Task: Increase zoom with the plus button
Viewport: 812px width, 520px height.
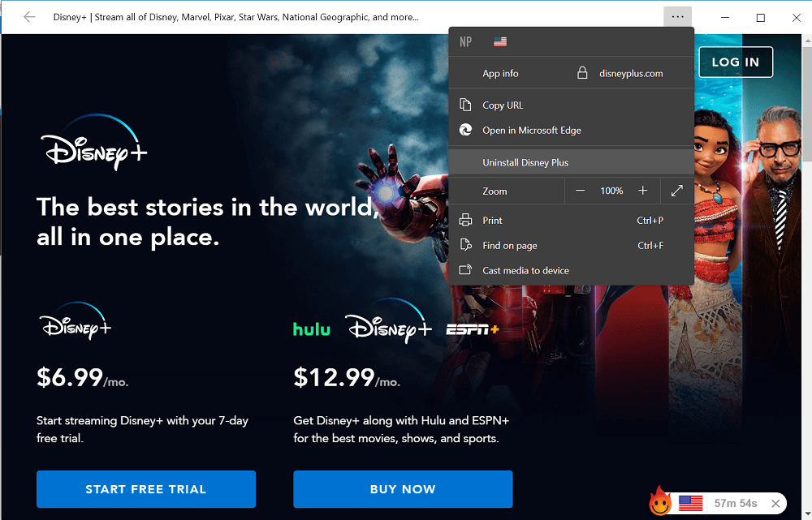Action: (x=642, y=191)
